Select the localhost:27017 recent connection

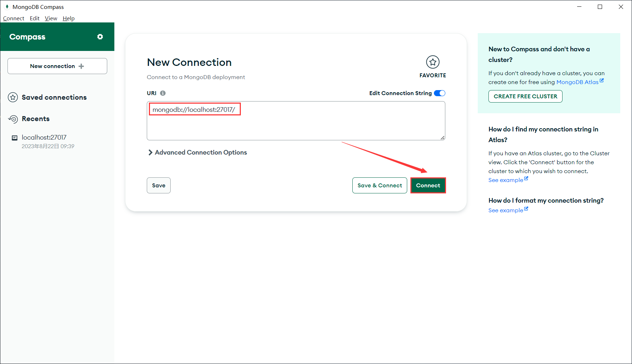click(x=57, y=141)
